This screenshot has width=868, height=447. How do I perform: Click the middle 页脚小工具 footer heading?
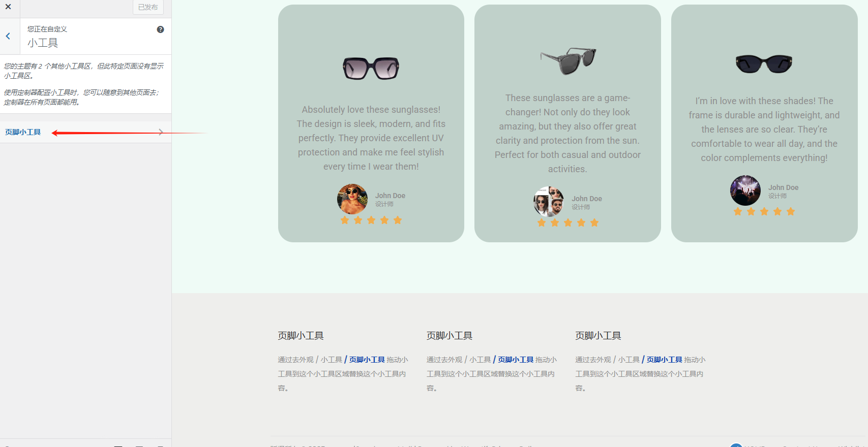(x=450, y=336)
